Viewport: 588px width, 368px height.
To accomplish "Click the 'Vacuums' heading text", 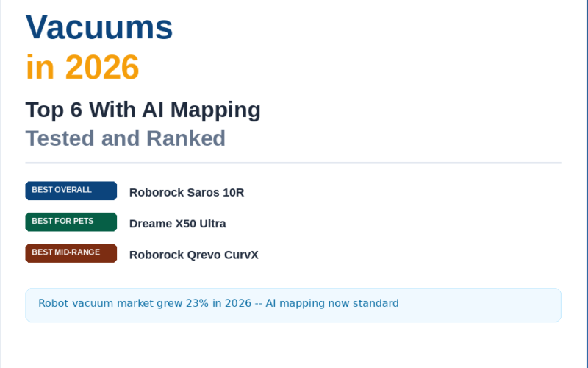I will (x=99, y=27).
